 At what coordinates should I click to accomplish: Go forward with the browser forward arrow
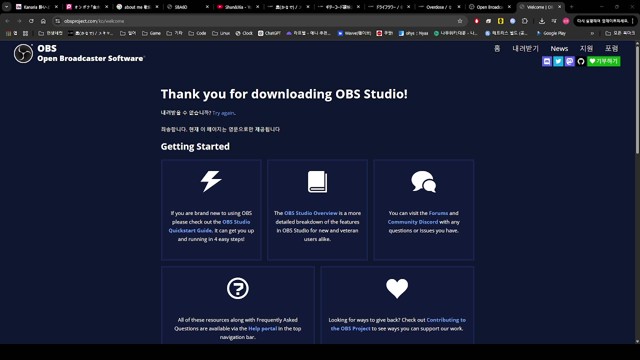click(19, 21)
